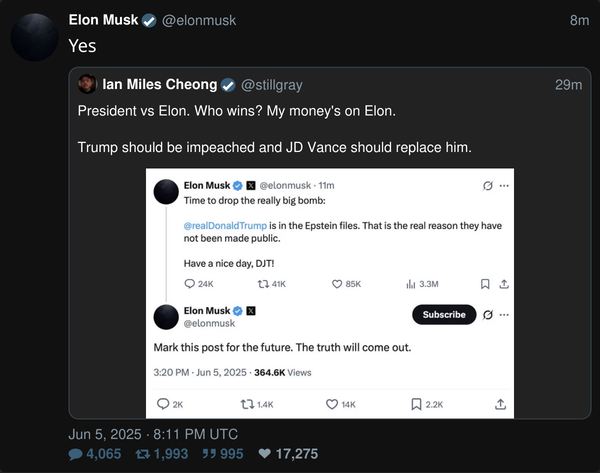The height and width of the screenshot is (473, 600).
Task: Click the Jun 5, 2025 8:11 PM UTC timestamp
Action: click(x=153, y=434)
